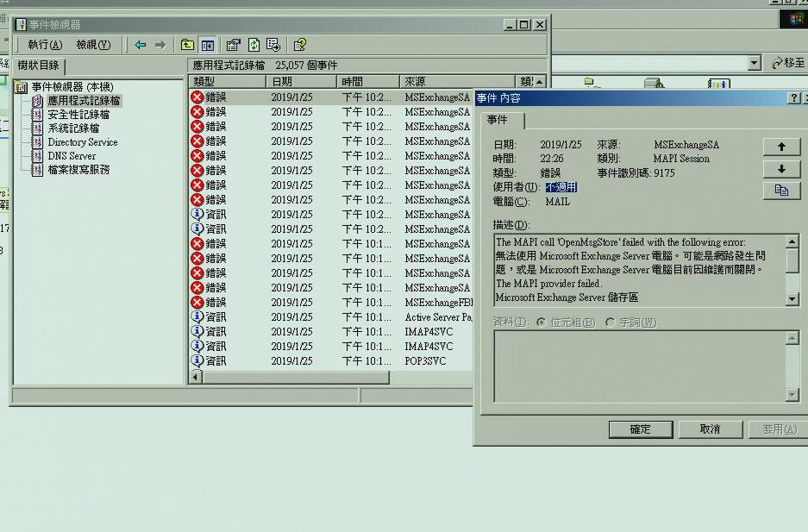Click the POP3SVC source cell
Image resolution: width=808 pixels, height=532 pixels.
tap(425, 361)
